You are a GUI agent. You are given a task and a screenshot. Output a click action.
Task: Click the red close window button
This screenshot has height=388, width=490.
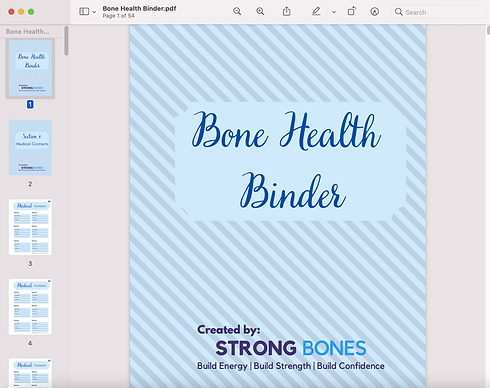(11, 12)
